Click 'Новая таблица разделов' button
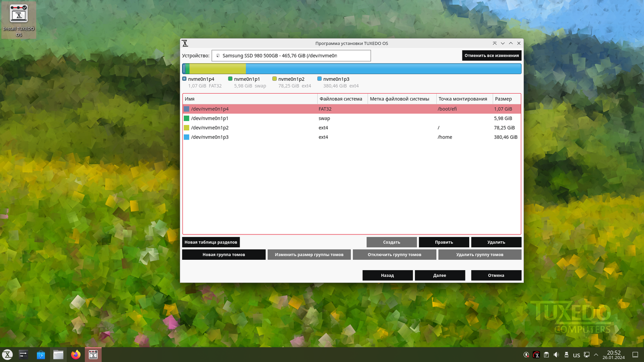The height and width of the screenshot is (362, 644). click(x=211, y=242)
